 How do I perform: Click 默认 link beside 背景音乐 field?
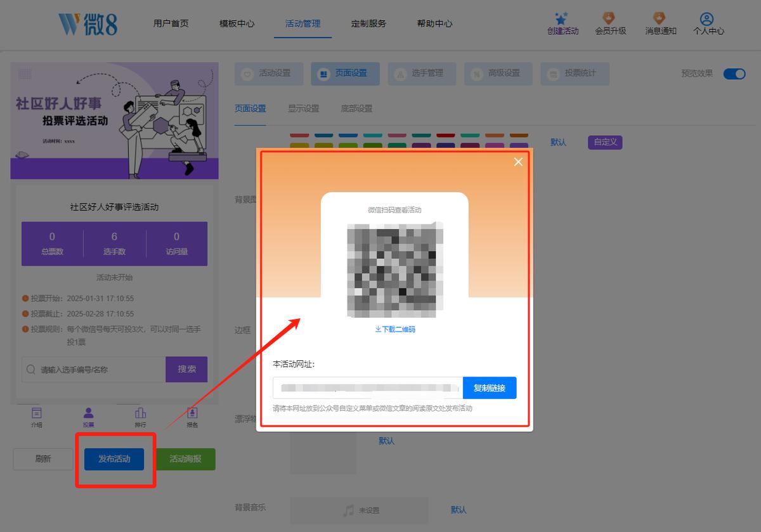click(459, 510)
